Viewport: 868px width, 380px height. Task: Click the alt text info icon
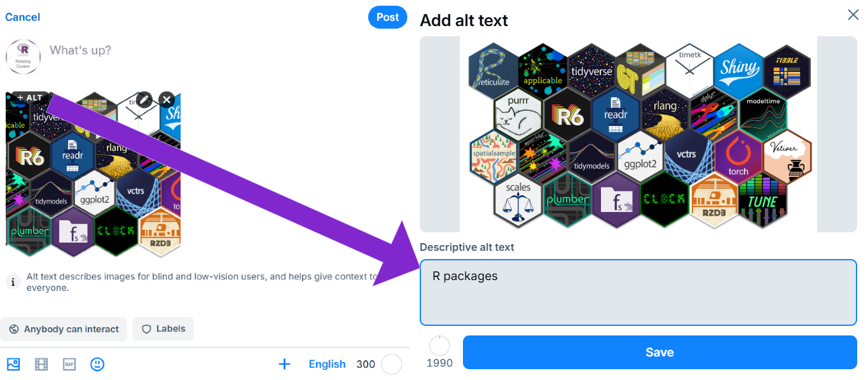click(x=13, y=282)
